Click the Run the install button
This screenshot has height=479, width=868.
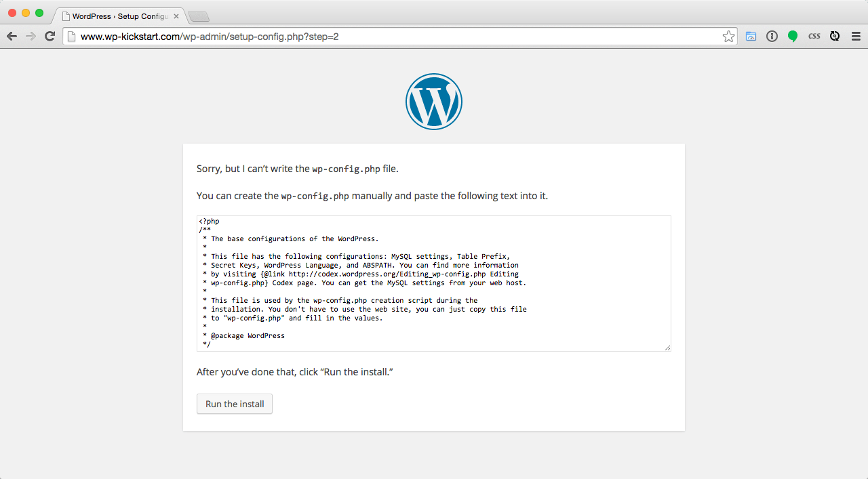click(x=235, y=404)
